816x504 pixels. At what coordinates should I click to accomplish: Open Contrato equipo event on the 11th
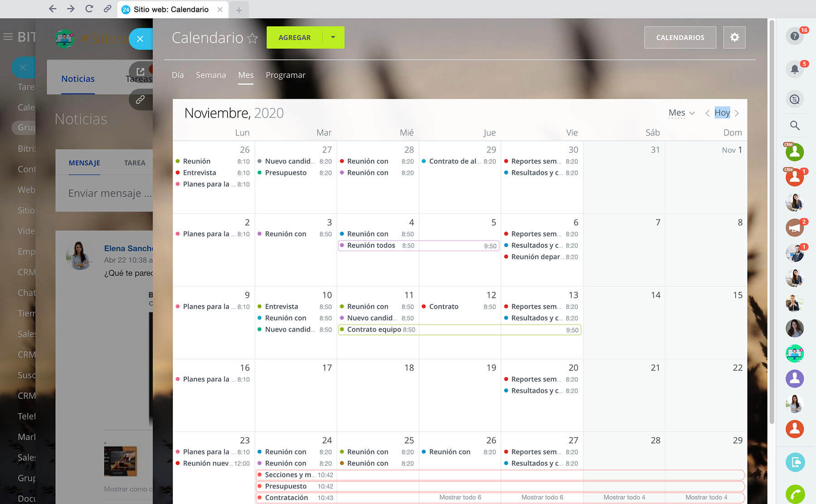pos(374,330)
